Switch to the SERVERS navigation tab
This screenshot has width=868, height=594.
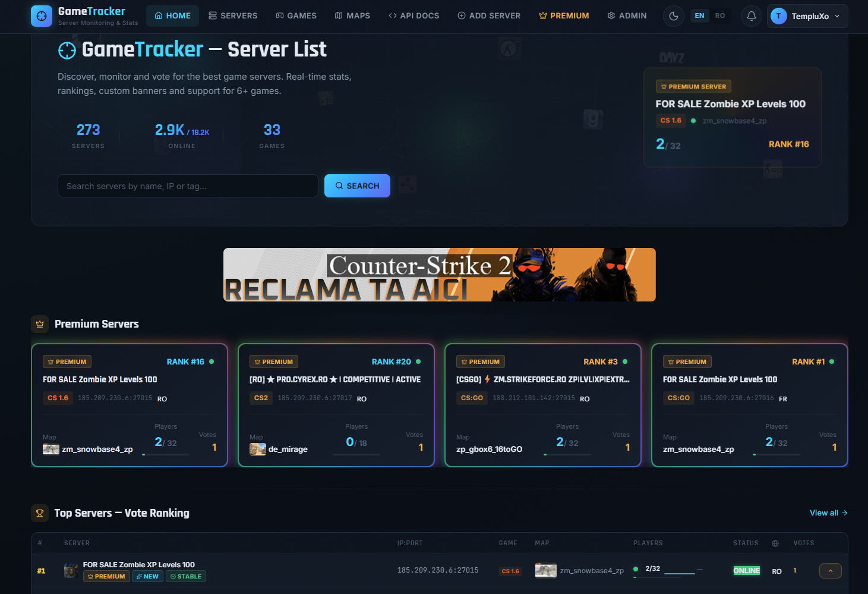(x=232, y=15)
